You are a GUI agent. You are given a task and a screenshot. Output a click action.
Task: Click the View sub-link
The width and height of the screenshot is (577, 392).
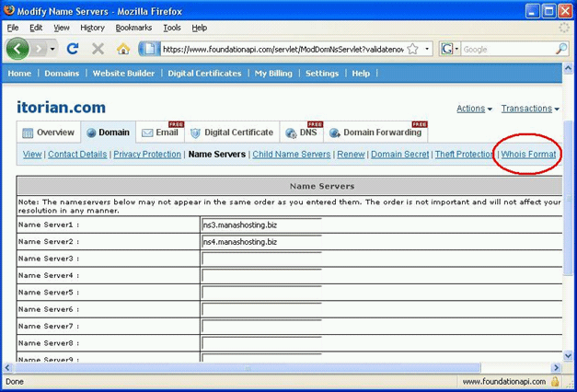pos(32,155)
